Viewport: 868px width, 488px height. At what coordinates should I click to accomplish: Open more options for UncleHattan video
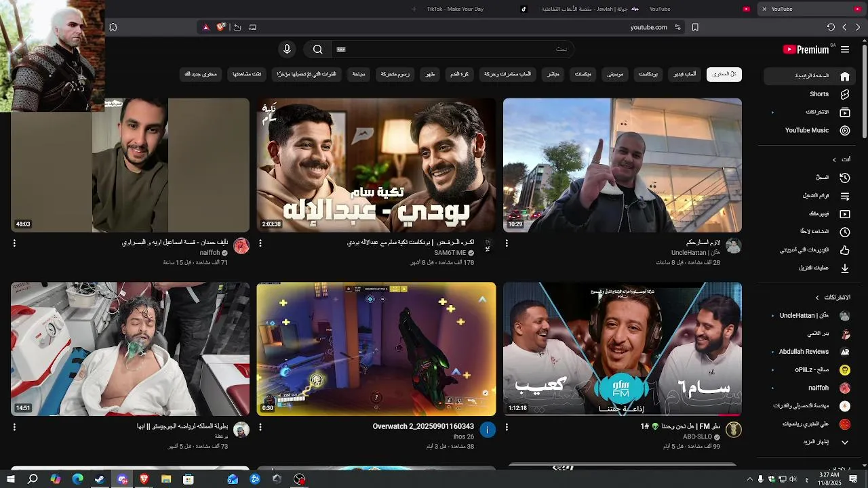[x=507, y=243]
